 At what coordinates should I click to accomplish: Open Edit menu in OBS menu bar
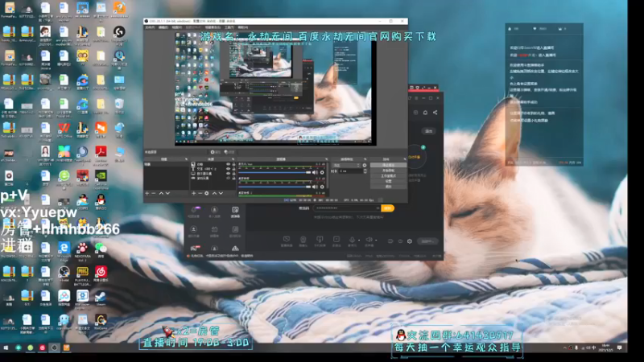[x=163, y=27]
